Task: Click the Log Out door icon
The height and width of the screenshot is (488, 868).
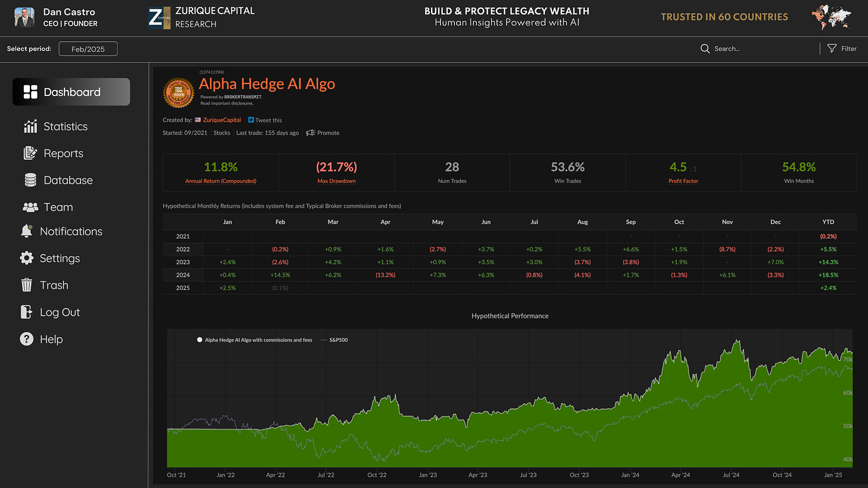Action: pos(26,312)
